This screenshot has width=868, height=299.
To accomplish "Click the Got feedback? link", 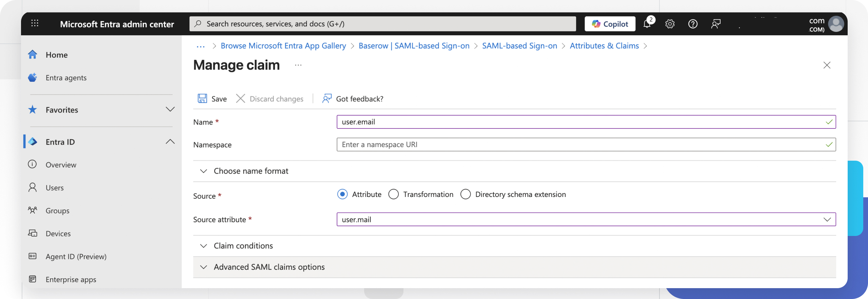I will coord(360,99).
